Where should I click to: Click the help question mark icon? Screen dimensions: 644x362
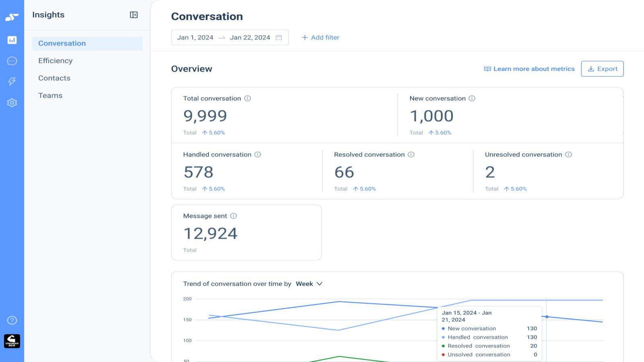[x=12, y=320]
